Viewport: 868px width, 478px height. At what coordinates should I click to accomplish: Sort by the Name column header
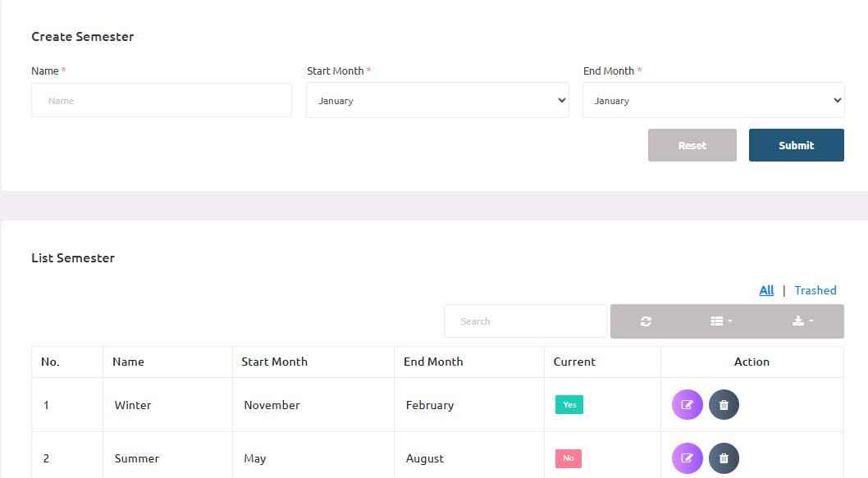(129, 362)
